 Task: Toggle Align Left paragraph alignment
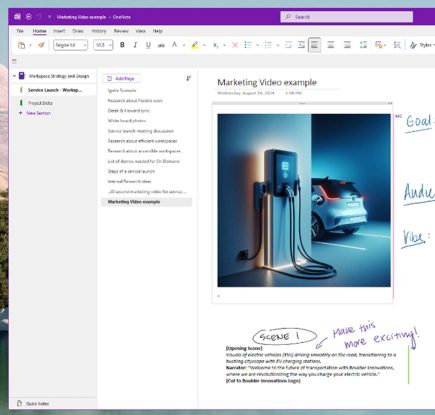pyautogui.click(x=314, y=45)
